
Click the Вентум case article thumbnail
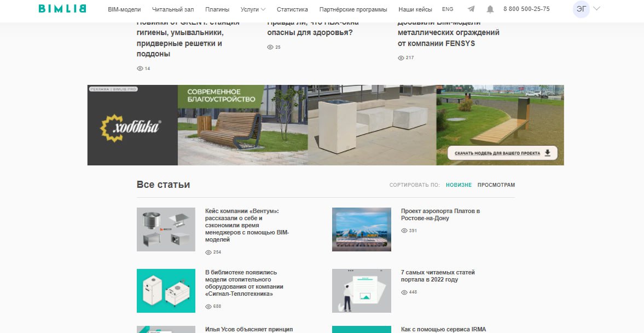(166, 229)
